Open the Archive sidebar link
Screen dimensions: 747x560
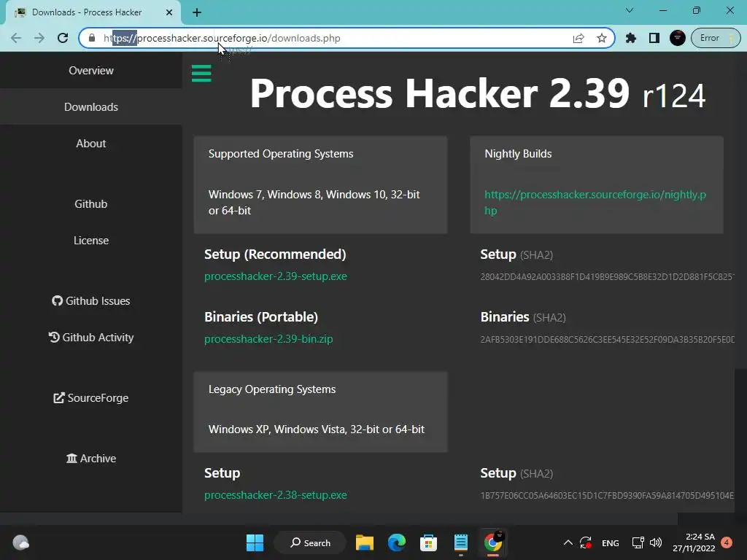91,459
